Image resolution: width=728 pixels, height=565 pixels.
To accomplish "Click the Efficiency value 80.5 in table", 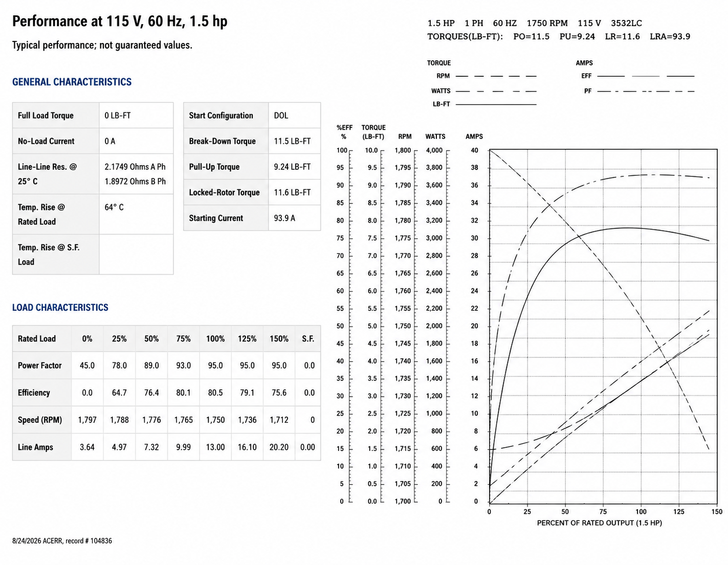I will click(215, 393).
